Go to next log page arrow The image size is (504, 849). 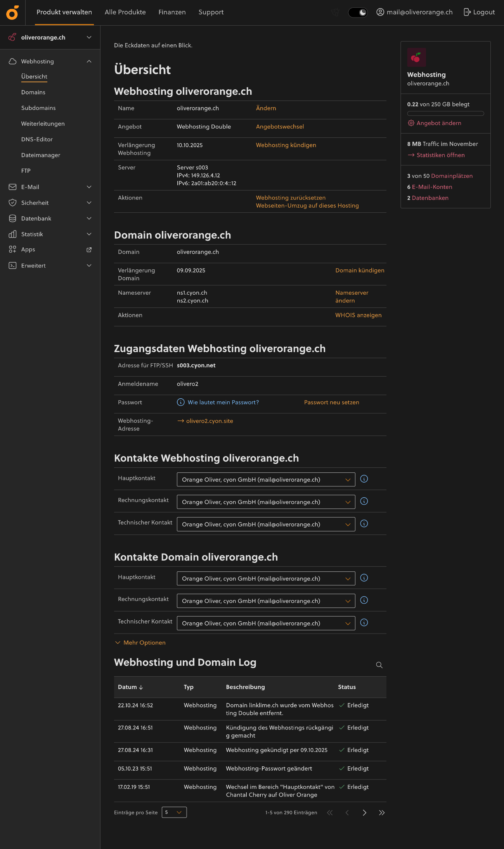[x=364, y=813]
